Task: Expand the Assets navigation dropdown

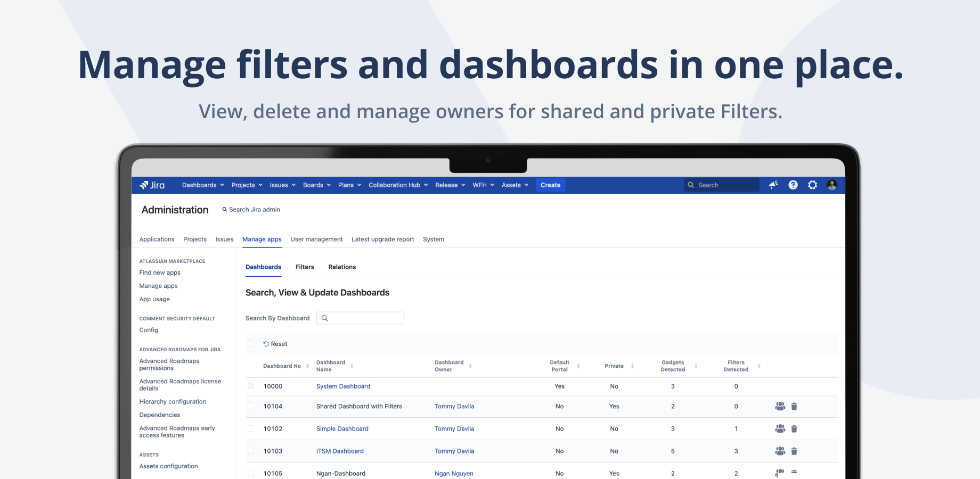Action: (514, 185)
